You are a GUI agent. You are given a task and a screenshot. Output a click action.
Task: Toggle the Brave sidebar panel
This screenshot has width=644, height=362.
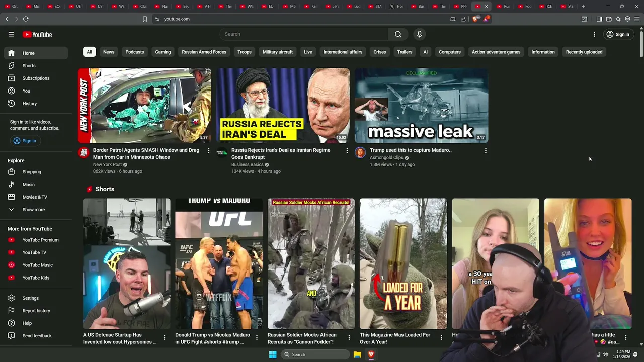click(x=599, y=19)
